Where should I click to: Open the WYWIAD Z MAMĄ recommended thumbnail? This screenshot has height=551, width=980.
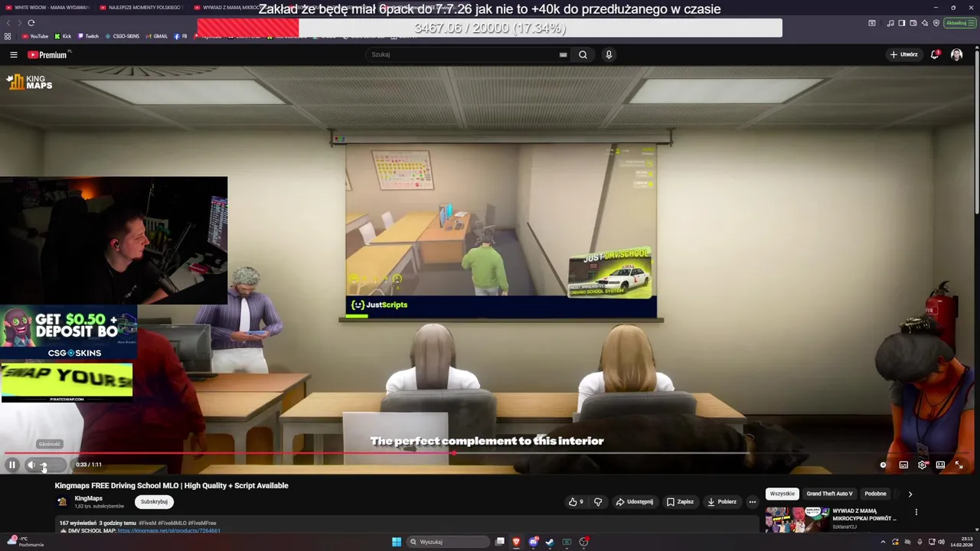click(x=796, y=519)
